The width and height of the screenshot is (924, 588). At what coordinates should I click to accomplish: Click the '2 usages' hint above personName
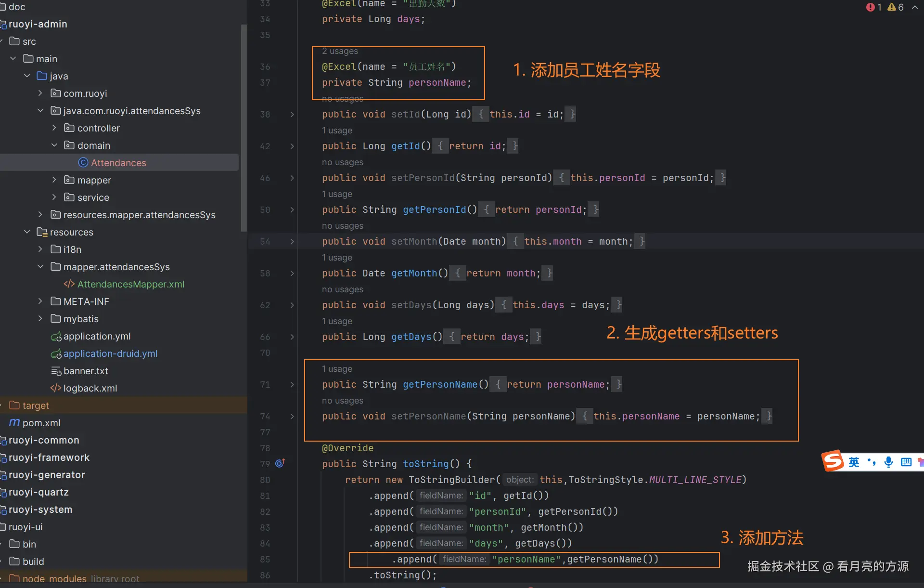pyautogui.click(x=340, y=51)
